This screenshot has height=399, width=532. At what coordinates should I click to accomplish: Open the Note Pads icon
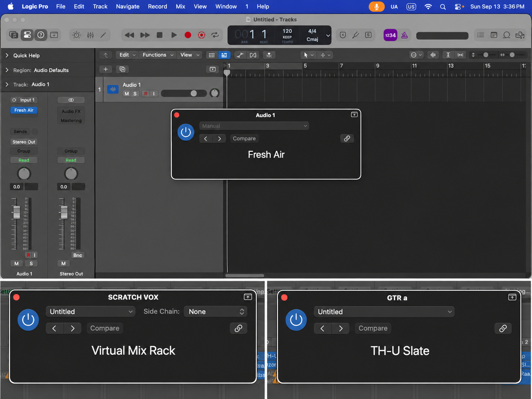click(494, 35)
